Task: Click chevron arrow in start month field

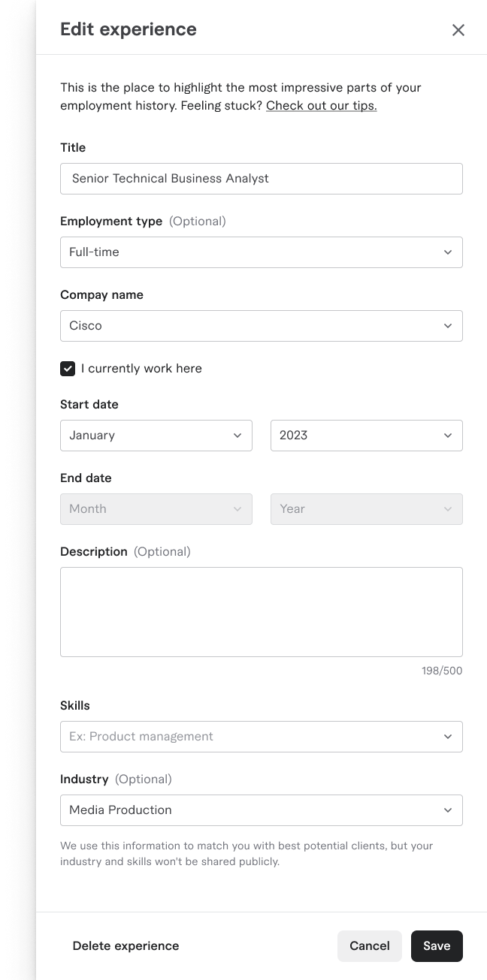Action: click(x=237, y=436)
